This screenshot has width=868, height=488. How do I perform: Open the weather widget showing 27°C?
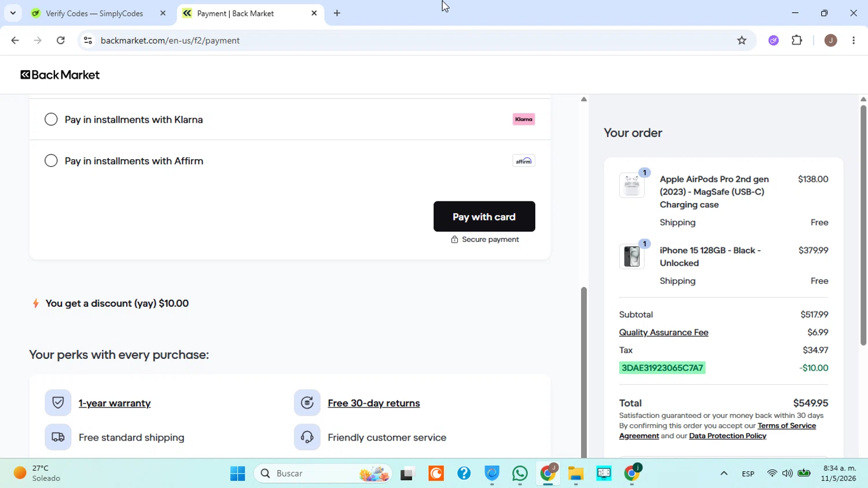pyautogui.click(x=38, y=474)
